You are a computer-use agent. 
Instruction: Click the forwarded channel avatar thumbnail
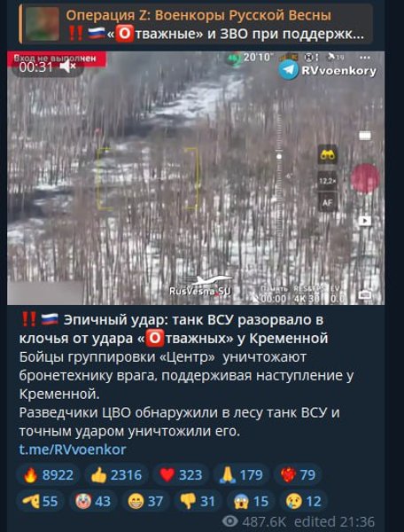[43, 25]
